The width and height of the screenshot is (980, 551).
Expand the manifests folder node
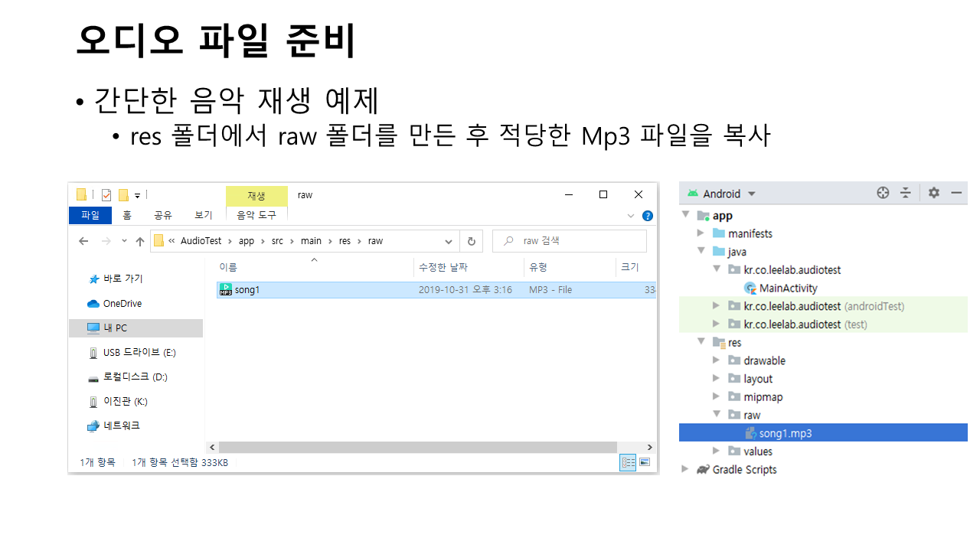[x=701, y=233]
